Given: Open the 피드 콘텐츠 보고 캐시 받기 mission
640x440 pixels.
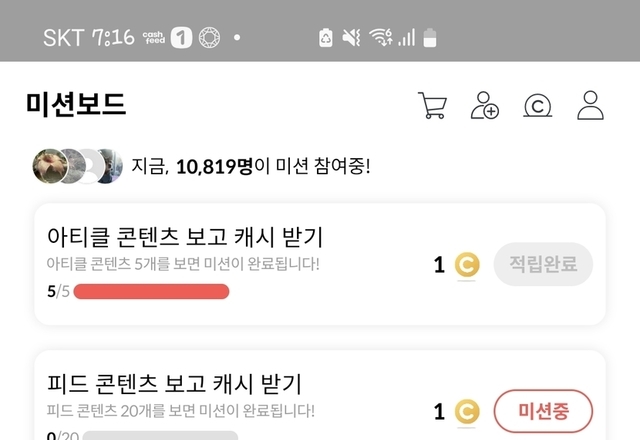Looking at the screenshot, I should 175,384.
